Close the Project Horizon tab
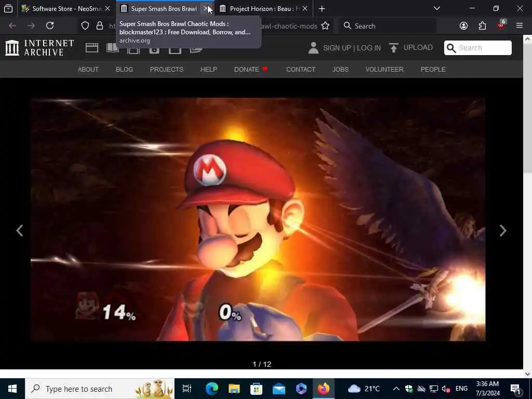Screen dimensions: 532x399 click(304, 8)
